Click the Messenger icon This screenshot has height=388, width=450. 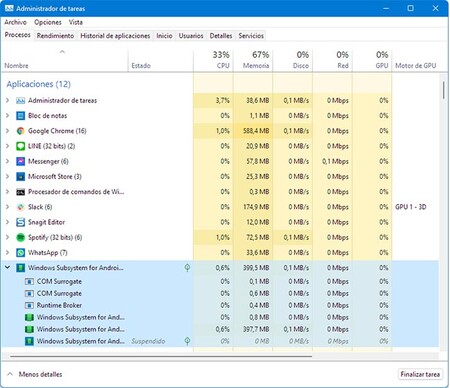(x=21, y=162)
